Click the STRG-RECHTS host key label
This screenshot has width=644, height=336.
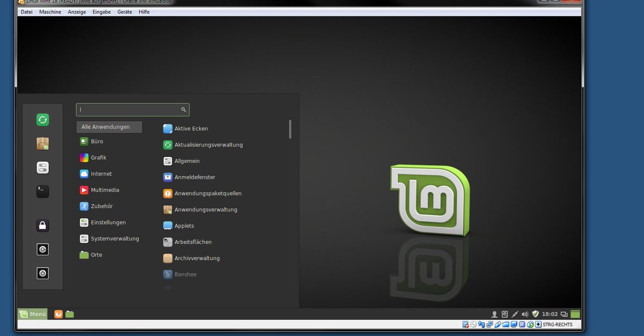558,325
